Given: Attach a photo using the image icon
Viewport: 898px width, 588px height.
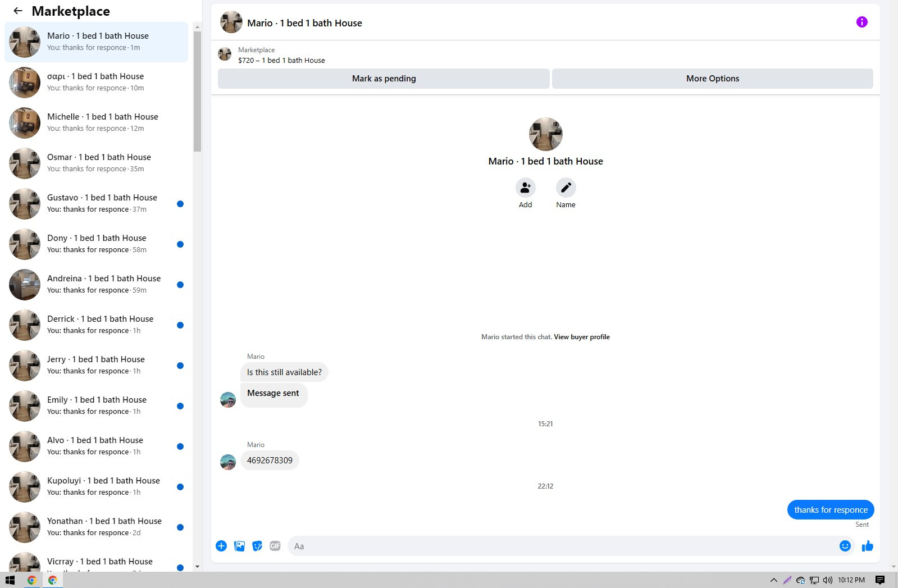Looking at the screenshot, I should click(239, 546).
